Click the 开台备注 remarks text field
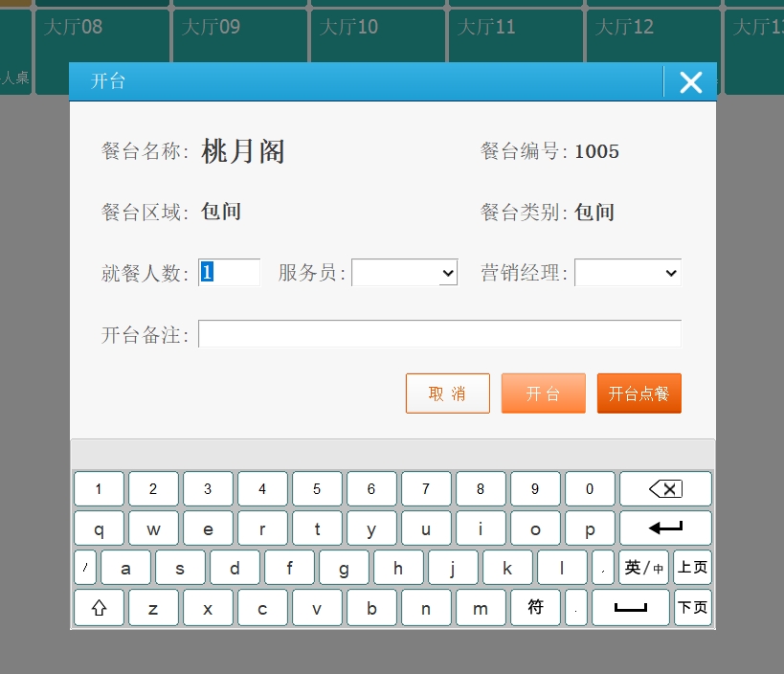This screenshot has width=784, height=674. pyautogui.click(x=439, y=334)
